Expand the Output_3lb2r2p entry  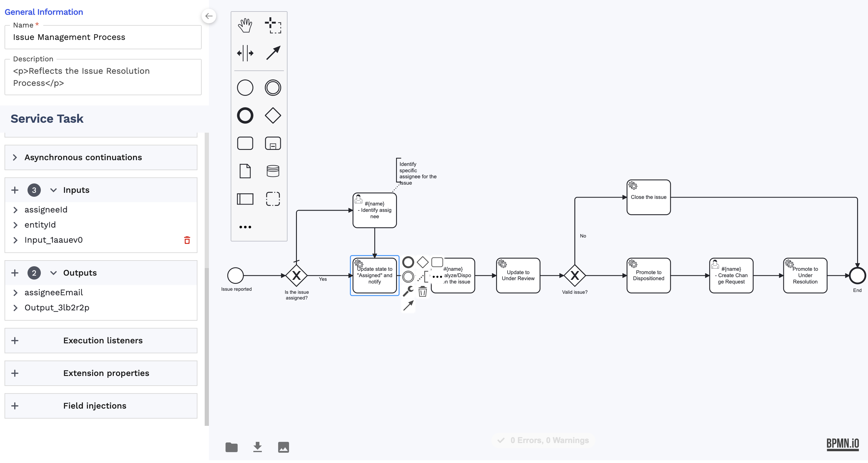pos(15,308)
